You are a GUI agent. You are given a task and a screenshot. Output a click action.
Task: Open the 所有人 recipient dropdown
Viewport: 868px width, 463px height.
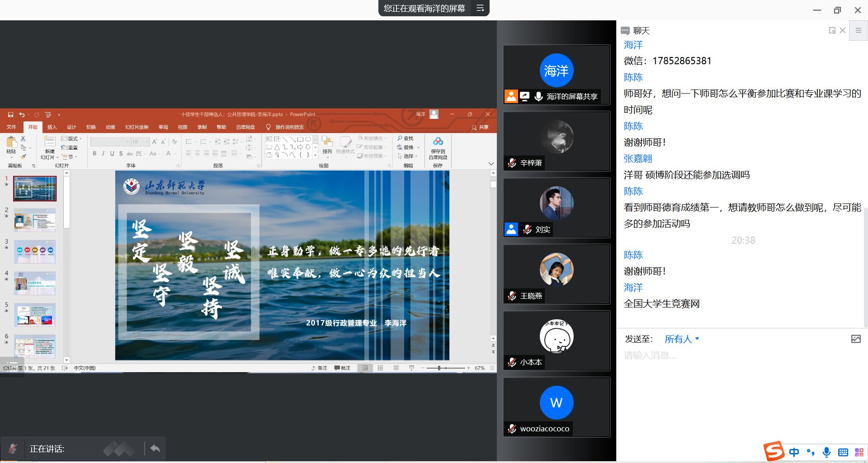coord(682,339)
